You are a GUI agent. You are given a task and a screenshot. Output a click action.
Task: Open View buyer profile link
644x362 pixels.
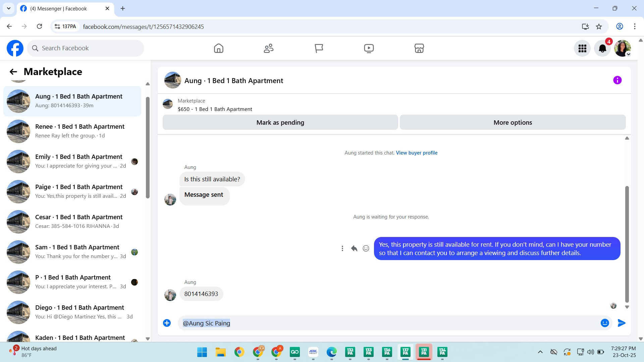(x=417, y=153)
